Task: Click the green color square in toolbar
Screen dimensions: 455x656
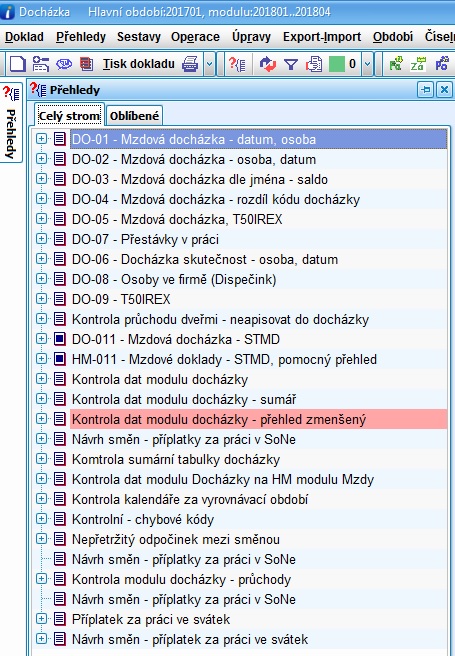Action: (337, 64)
